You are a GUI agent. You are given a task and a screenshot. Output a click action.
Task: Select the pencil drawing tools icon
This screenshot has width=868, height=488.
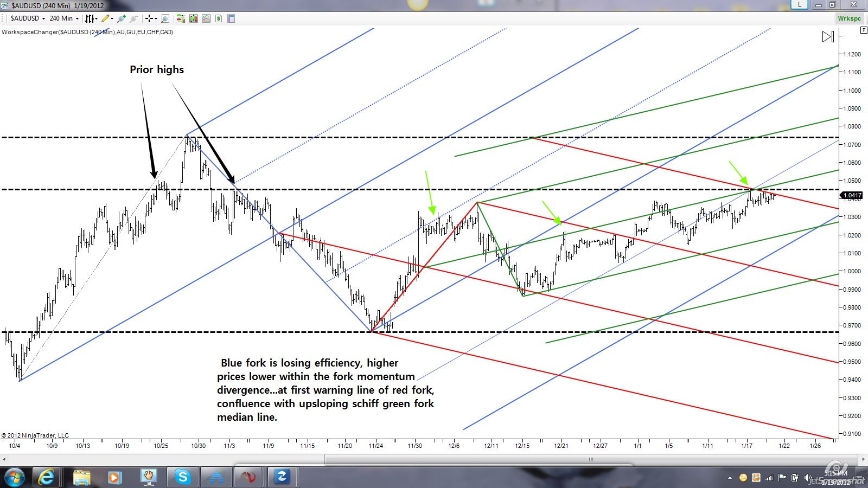click(x=105, y=18)
